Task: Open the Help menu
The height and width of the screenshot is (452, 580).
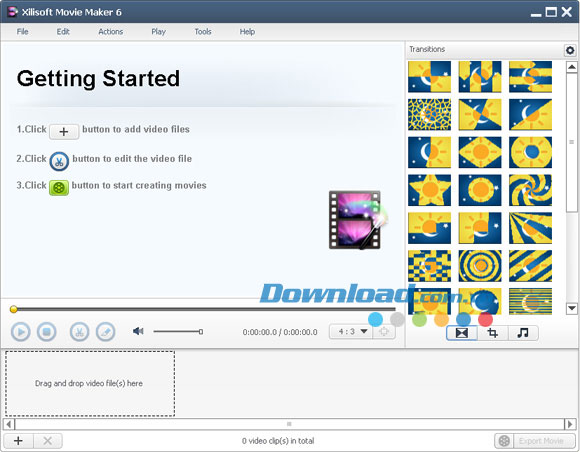Action: tap(247, 32)
